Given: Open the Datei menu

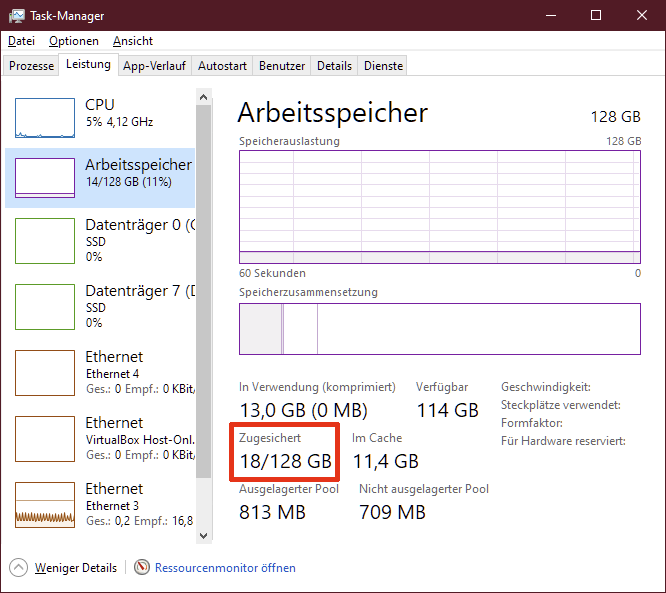Looking at the screenshot, I should click(x=21, y=41).
